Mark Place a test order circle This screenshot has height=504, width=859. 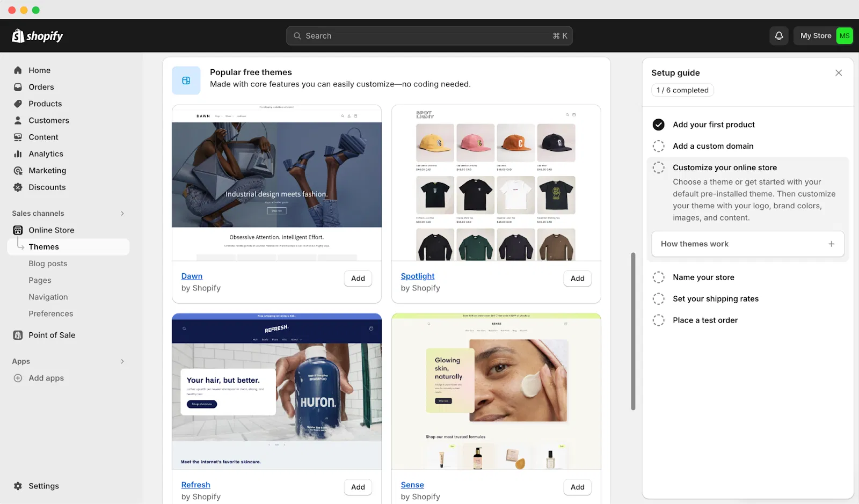[x=658, y=320]
